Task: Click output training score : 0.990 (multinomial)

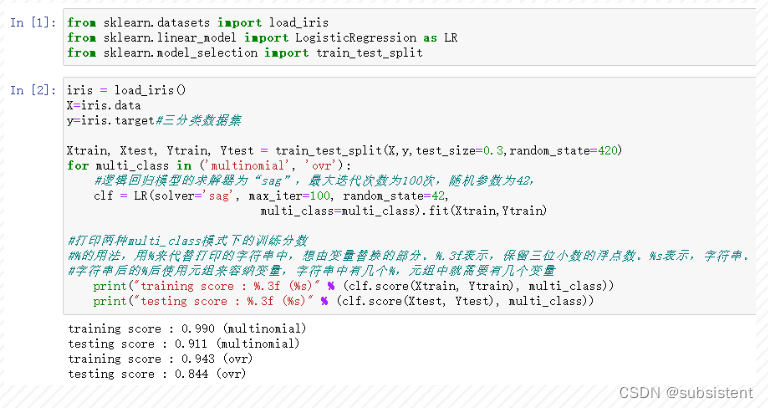Action: click(187, 329)
